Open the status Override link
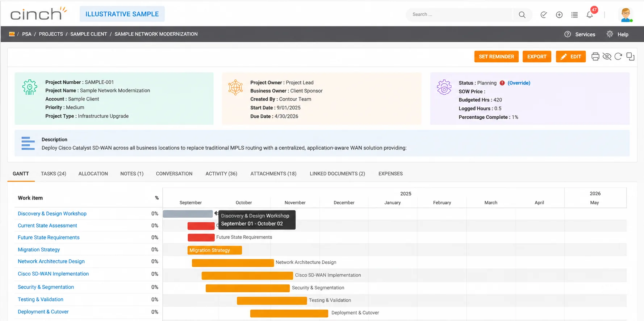The image size is (644, 321). point(519,83)
